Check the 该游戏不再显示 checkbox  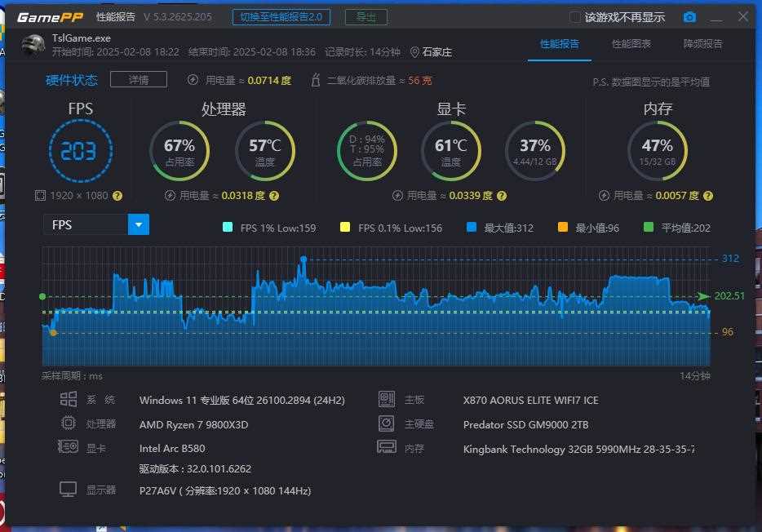[575, 17]
